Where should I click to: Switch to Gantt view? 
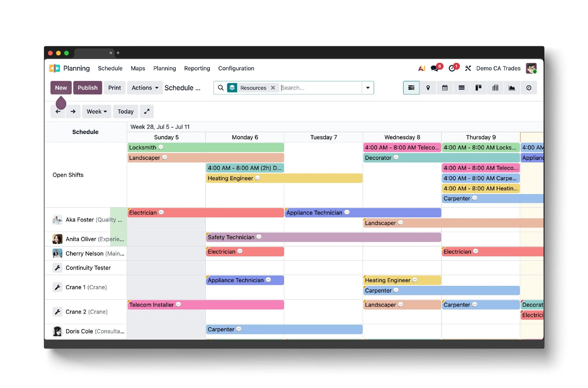coord(411,88)
